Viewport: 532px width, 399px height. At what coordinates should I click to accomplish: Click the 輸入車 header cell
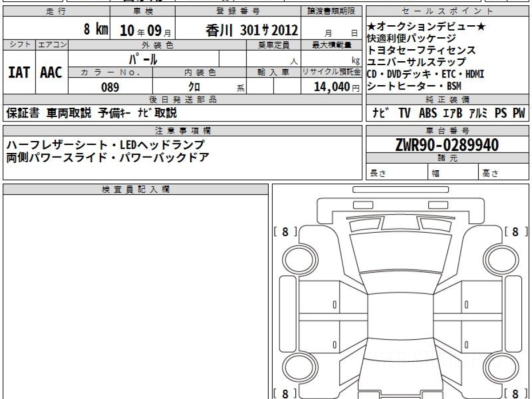pyautogui.click(x=274, y=72)
